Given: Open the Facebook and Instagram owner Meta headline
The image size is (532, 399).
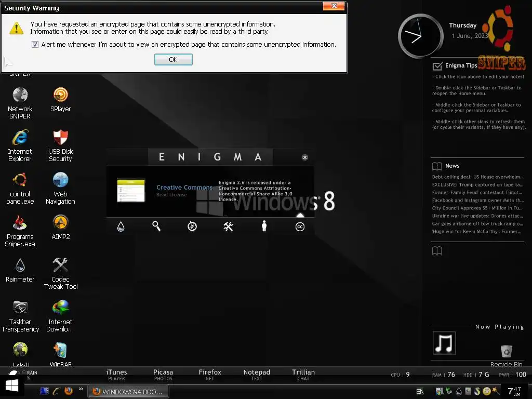Looking at the screenshot, I should click(x=478, y=200).
